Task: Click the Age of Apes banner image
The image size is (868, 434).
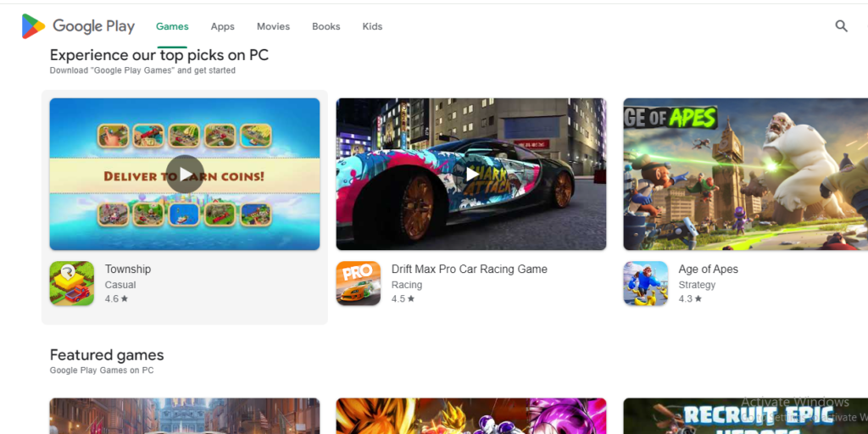Action: 746,175
